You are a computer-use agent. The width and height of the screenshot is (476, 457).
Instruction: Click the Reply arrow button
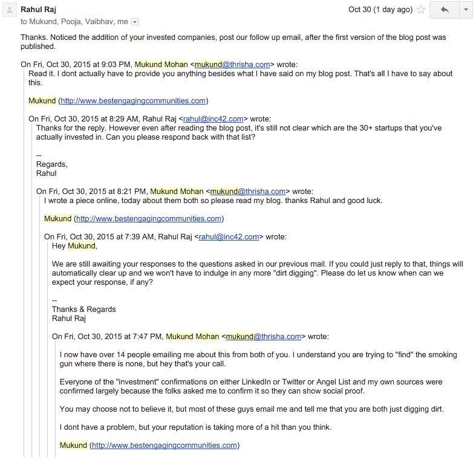click(x=445, y=10)
